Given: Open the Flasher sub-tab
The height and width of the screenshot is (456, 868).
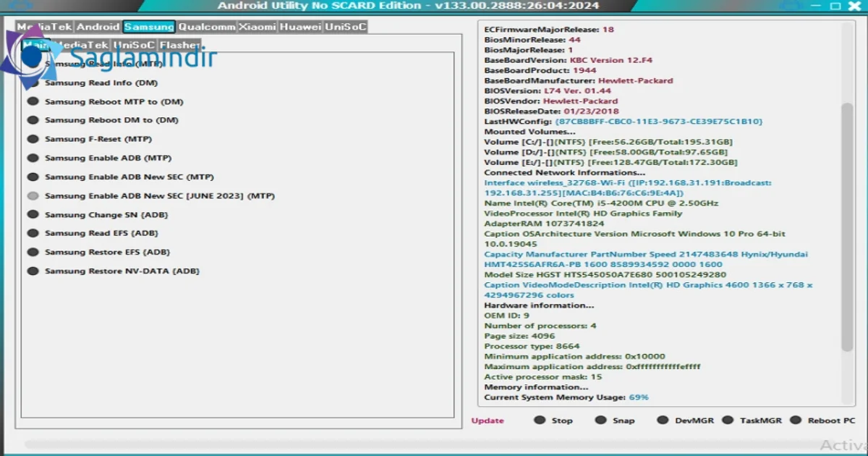Looking at the screenshot, I should click(179, 45).
